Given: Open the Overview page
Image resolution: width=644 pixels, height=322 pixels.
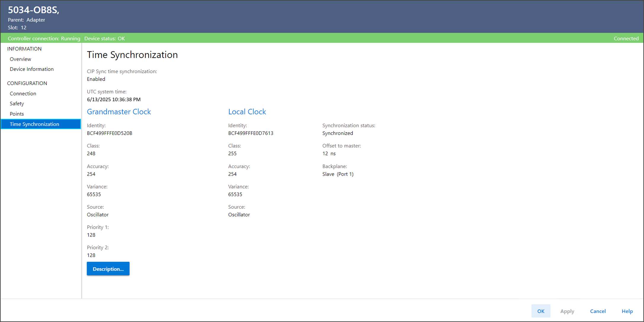Looking at the screenshot, I should [x=20, y=59].
